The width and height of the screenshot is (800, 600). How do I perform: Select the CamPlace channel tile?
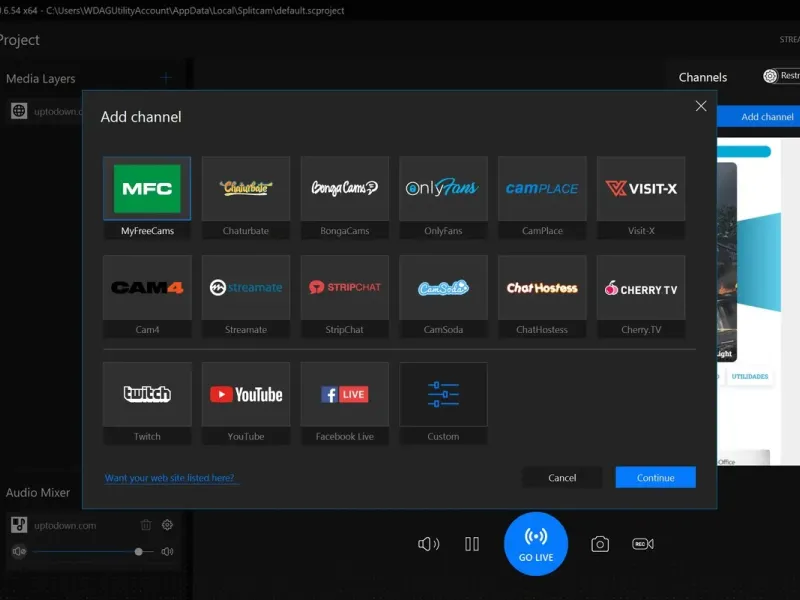(542, 197)
